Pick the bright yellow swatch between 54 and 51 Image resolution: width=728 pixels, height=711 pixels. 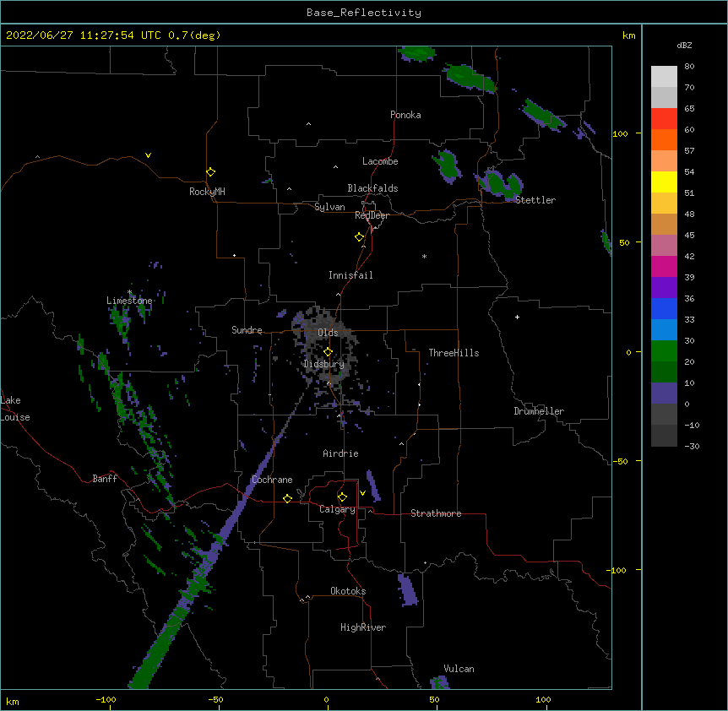pyautogui.click(x=664, y=182)
